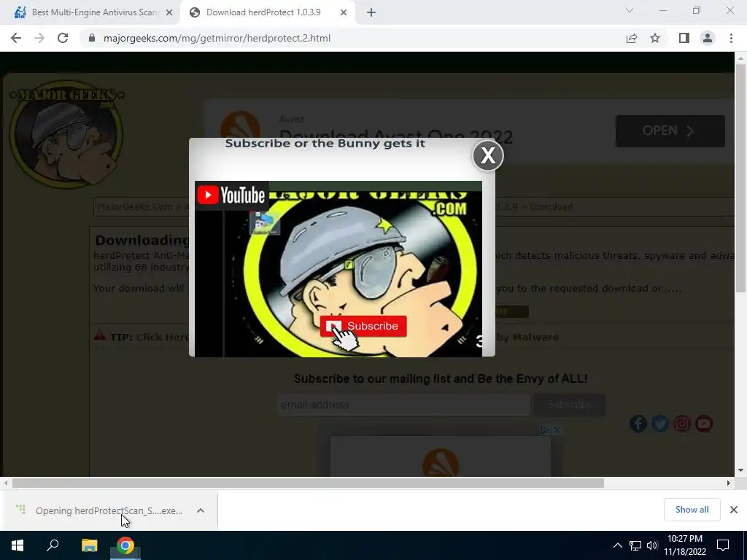Click the browser forward arrow
This screenshot has height=560, width=747.
[x=39, y=38]
